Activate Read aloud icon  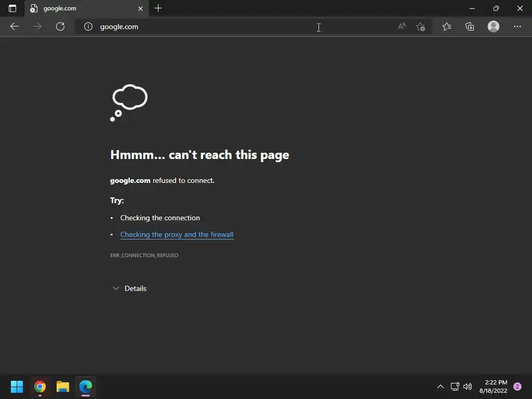(x=402, y=26)
